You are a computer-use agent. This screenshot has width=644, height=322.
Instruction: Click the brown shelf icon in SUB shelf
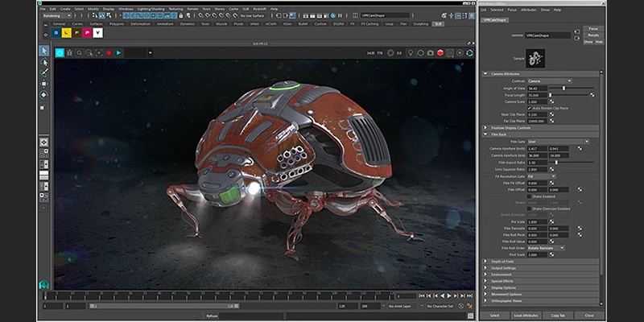76,33
